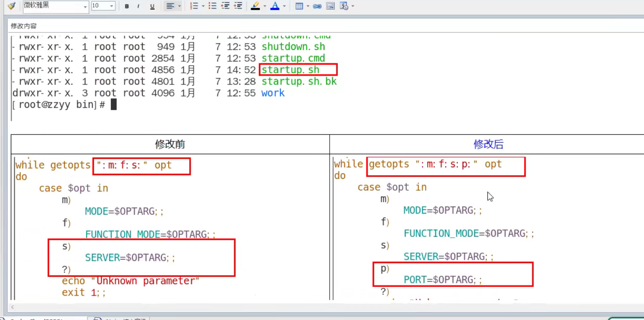Click the file size 4856 in the listing

163,70
